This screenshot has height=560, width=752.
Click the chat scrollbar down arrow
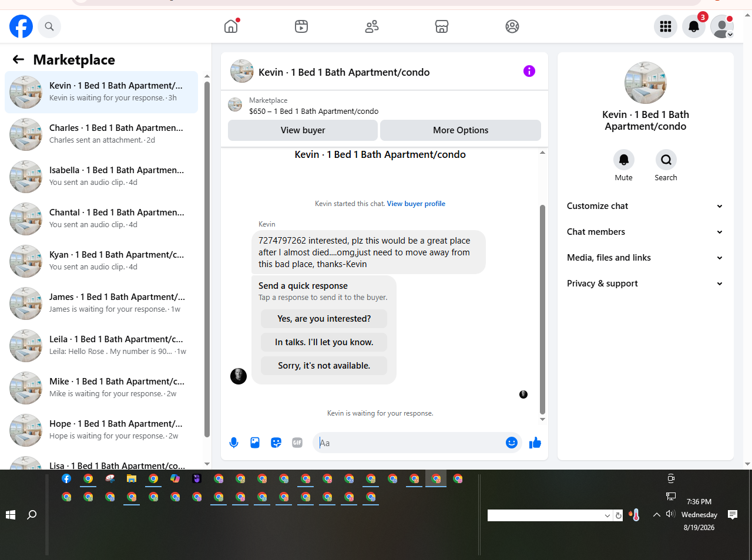point(542,419)
